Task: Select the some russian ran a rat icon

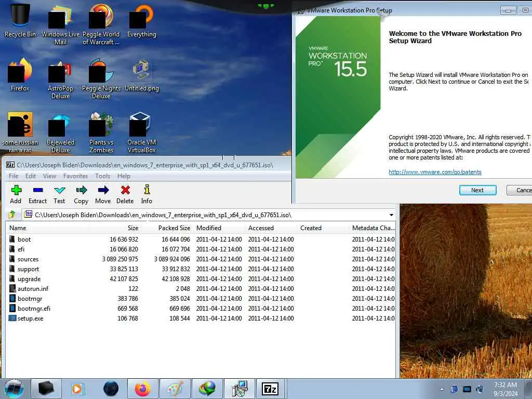Action: click(20, 132)
